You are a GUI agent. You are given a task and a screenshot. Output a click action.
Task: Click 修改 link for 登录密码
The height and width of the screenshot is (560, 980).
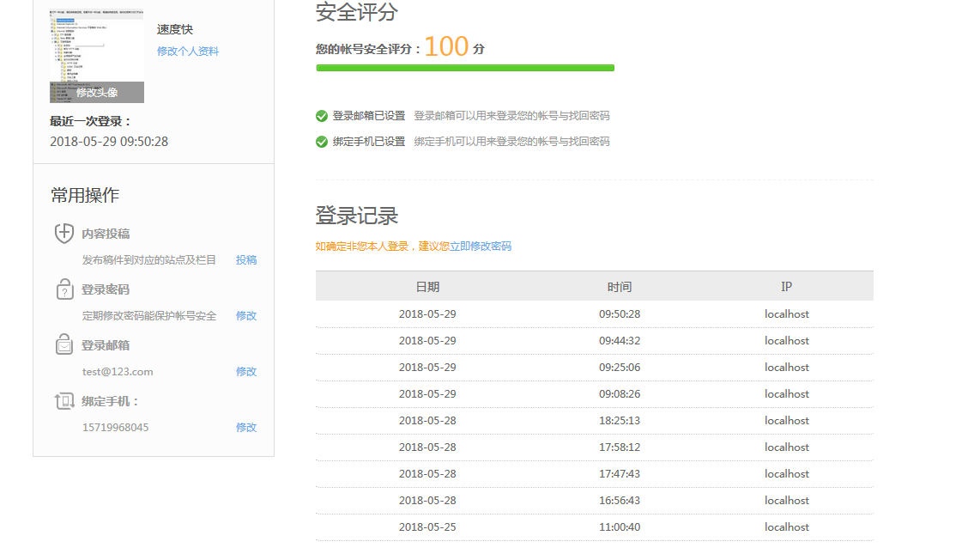coord(246,315)
